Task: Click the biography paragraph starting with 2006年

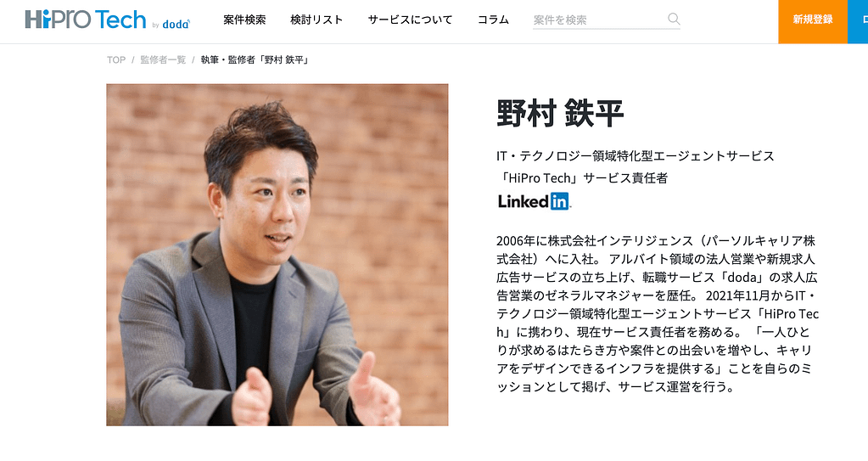Action: 657,313
